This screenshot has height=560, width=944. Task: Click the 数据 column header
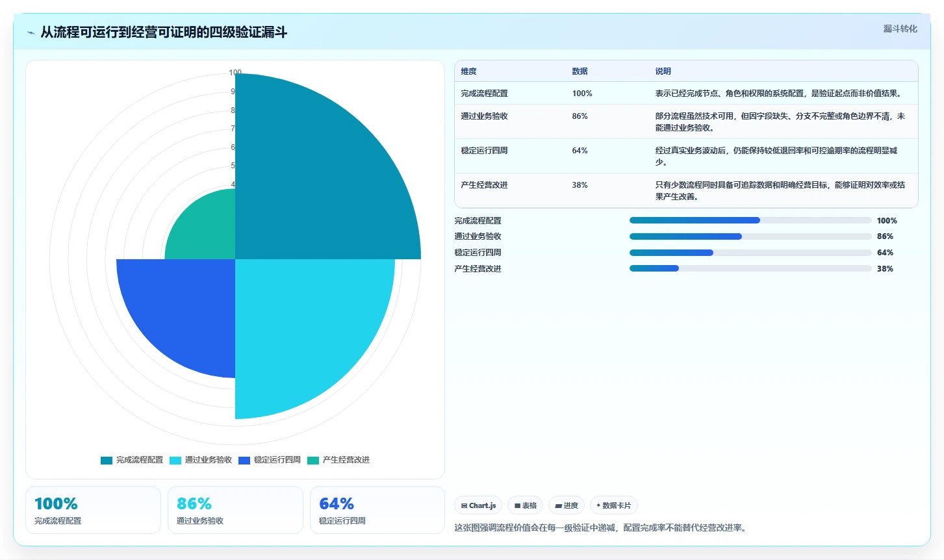580,71
